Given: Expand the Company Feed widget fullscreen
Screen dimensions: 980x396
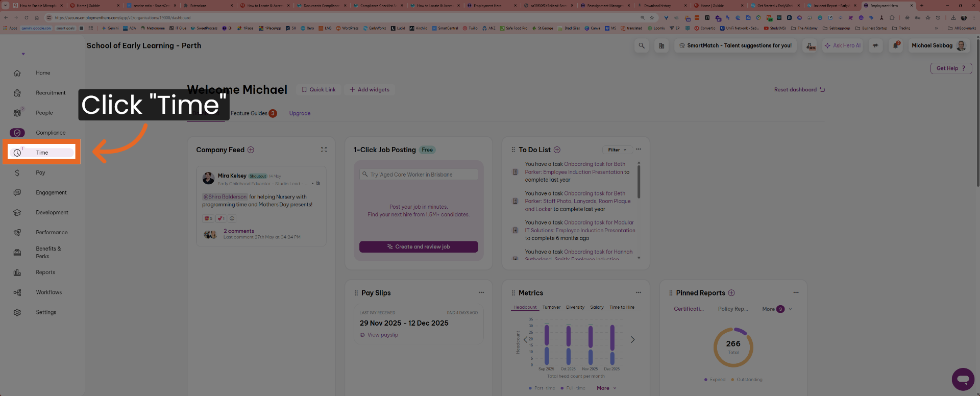Looking at the screenshot, I should (x=324, y=150).
